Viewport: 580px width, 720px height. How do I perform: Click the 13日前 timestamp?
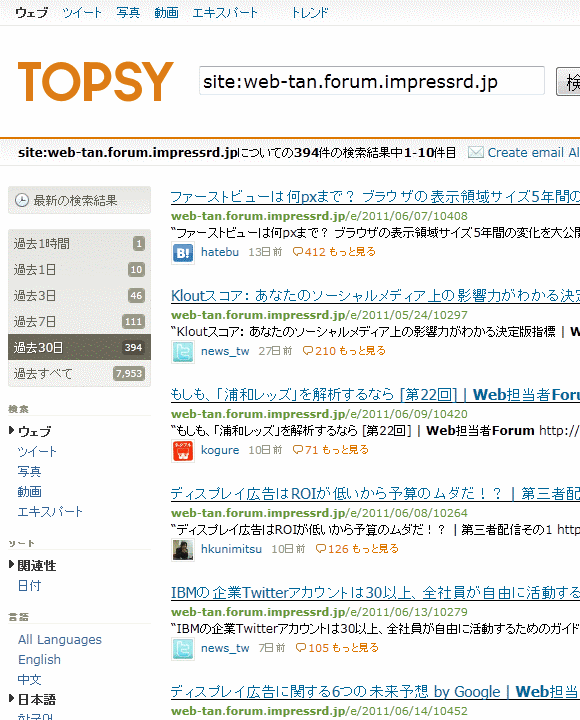(265, 252)
